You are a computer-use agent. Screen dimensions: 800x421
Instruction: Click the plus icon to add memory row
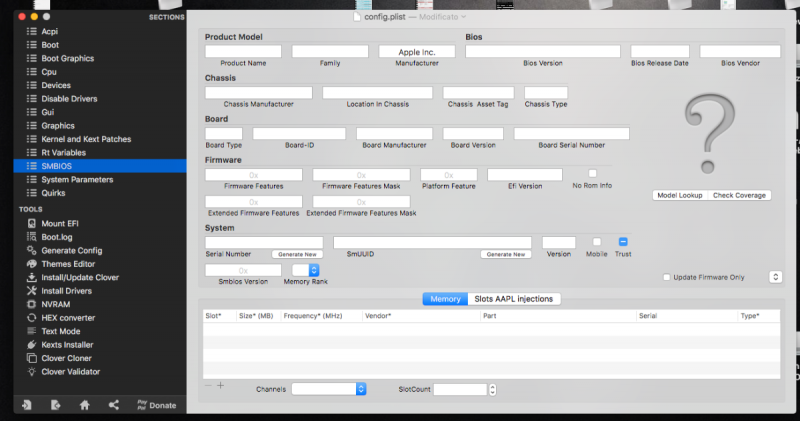coord(220,385)
